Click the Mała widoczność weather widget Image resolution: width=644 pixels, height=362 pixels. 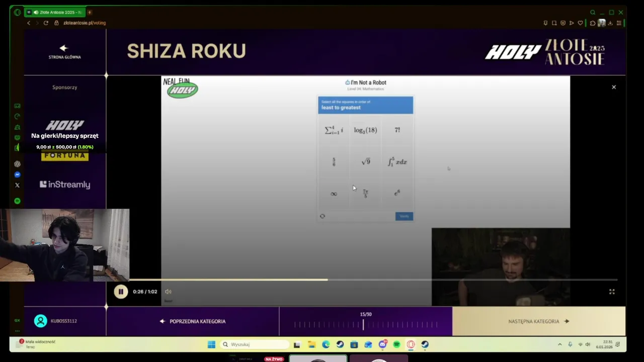point(36,344)
